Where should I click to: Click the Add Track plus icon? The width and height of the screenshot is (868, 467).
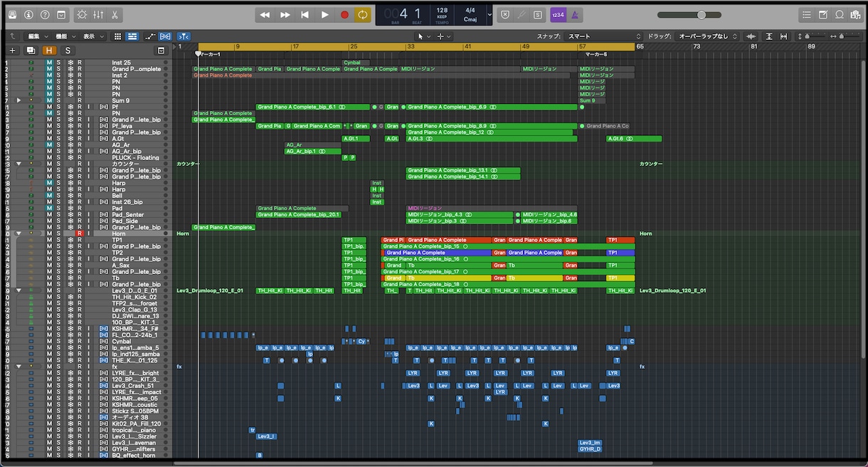point(12,51)
